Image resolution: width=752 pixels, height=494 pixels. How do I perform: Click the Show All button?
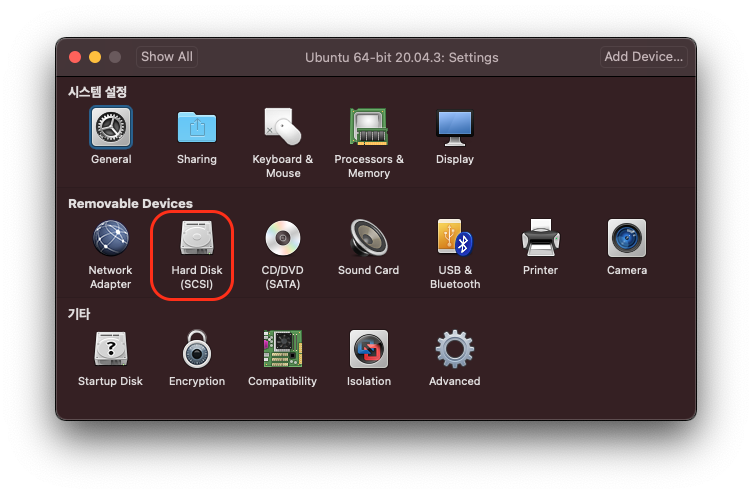pyautogui.click(x=167, y=57)
